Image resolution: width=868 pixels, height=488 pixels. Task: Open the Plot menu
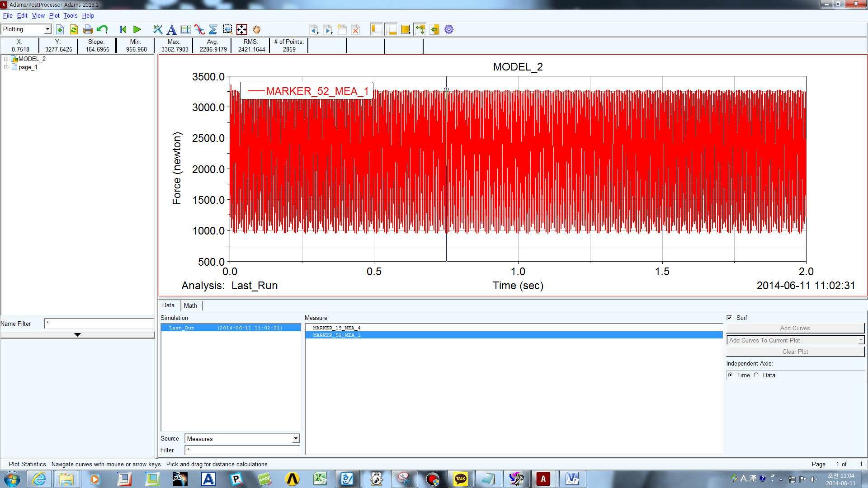pyautogui.click(x=54, y=15)
